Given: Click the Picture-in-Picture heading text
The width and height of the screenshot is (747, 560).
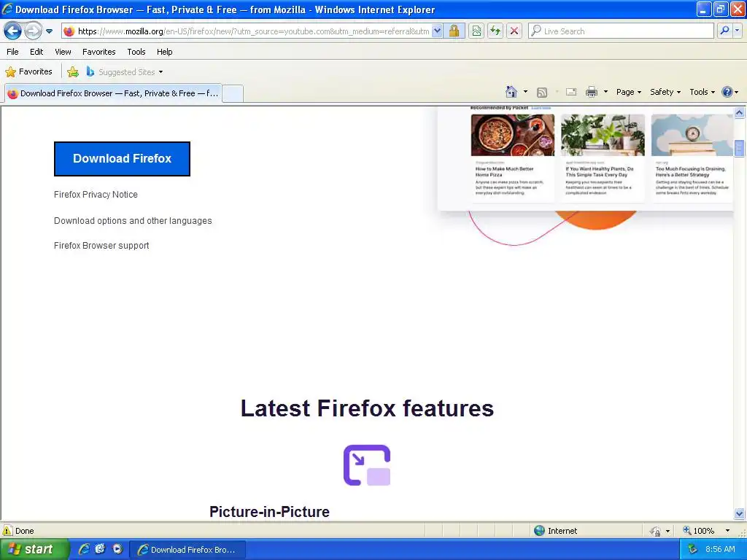Looking at the screenshot, I should [x=270, y=511].
